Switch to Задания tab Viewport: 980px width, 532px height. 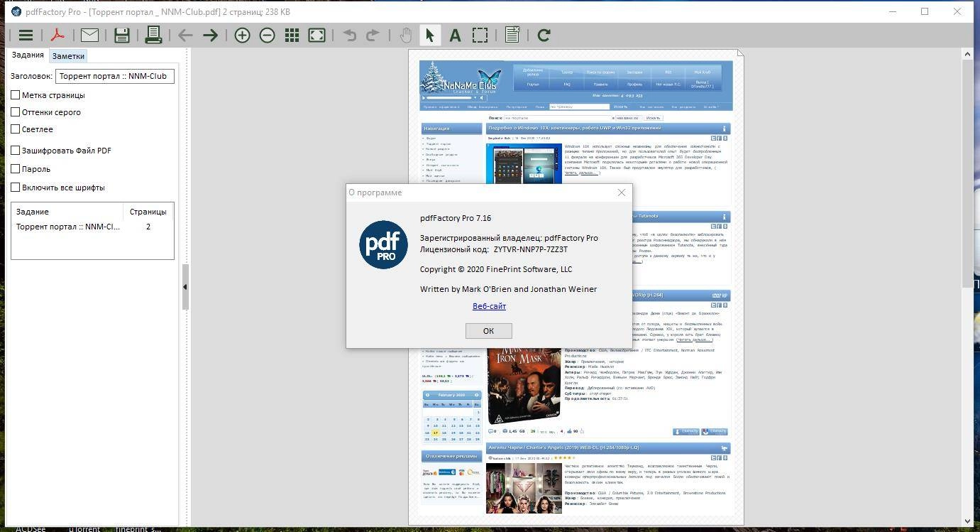(28, 55)
